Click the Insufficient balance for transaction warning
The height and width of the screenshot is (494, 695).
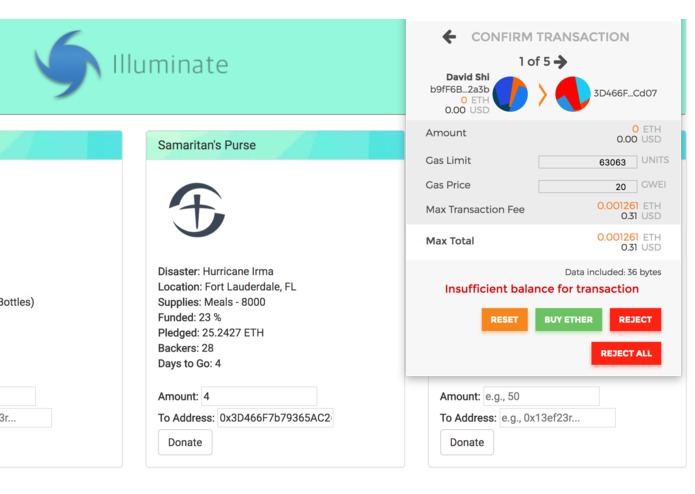pos(542,289)
